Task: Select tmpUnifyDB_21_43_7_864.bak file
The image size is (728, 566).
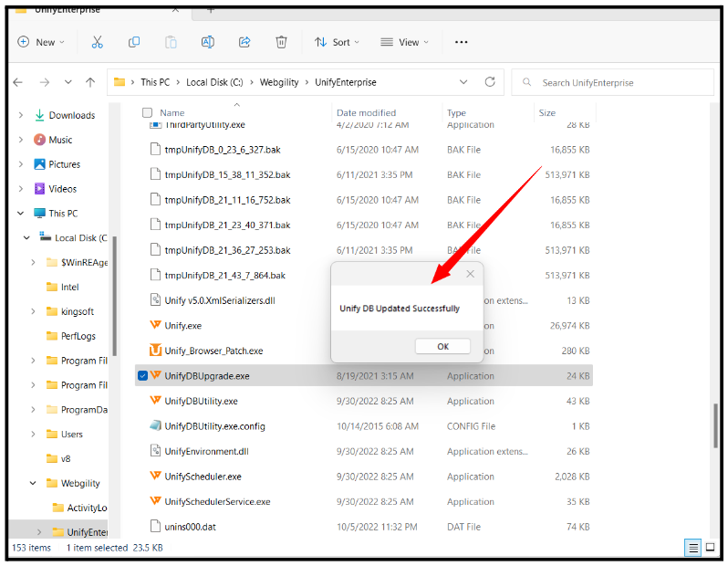Action: tap(224, 275)
